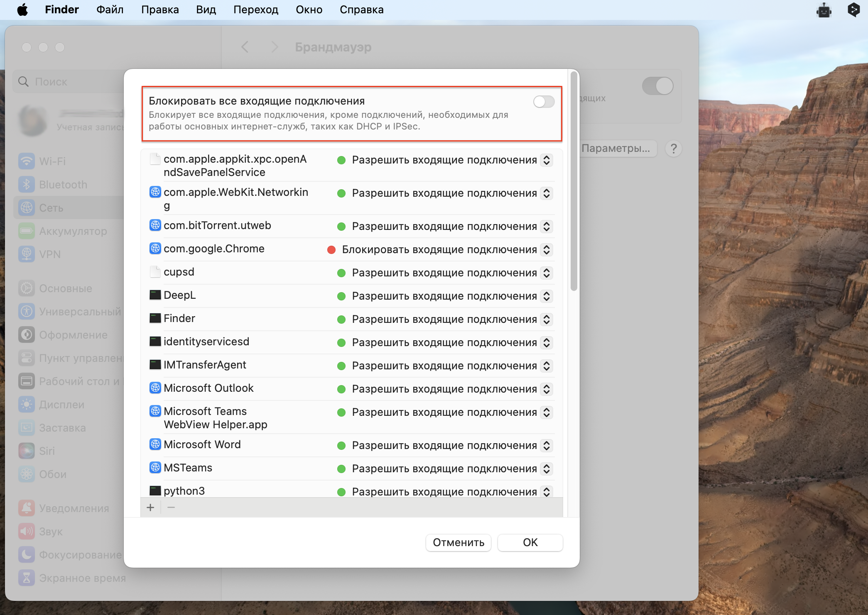Screen dimensions: 868x615
Task: Remove app with the minus button
Action: click(x=171, y=508)
